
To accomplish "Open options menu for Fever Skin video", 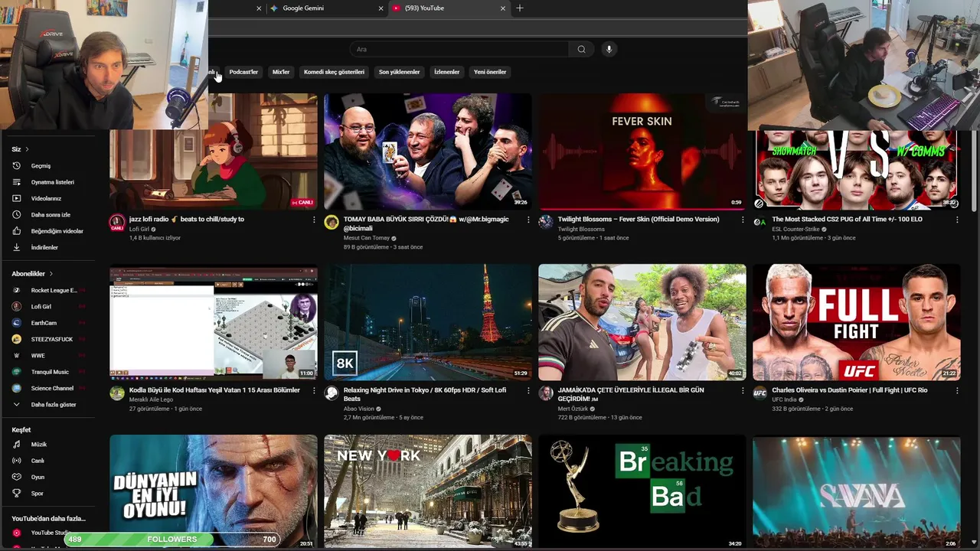I will point(742,220).
